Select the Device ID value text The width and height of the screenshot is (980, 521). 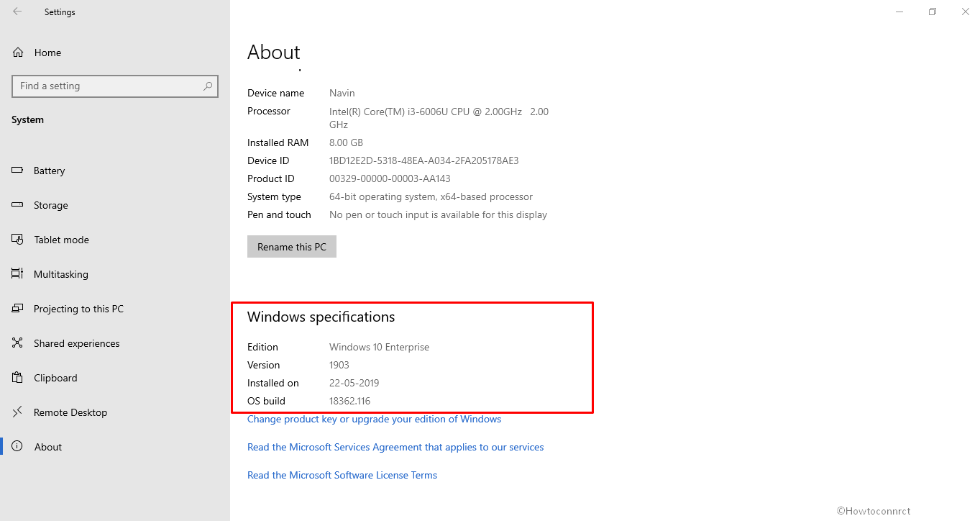[x=424, y=160]
